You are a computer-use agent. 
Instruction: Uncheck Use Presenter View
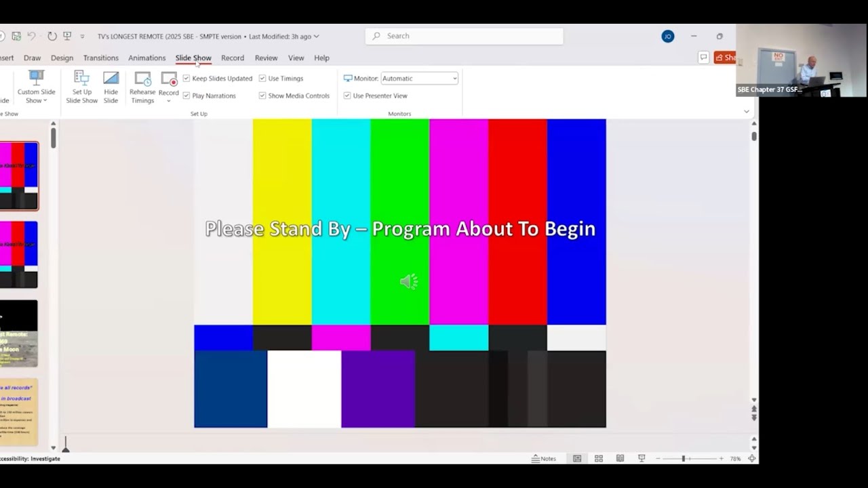(x=347, y=96)
